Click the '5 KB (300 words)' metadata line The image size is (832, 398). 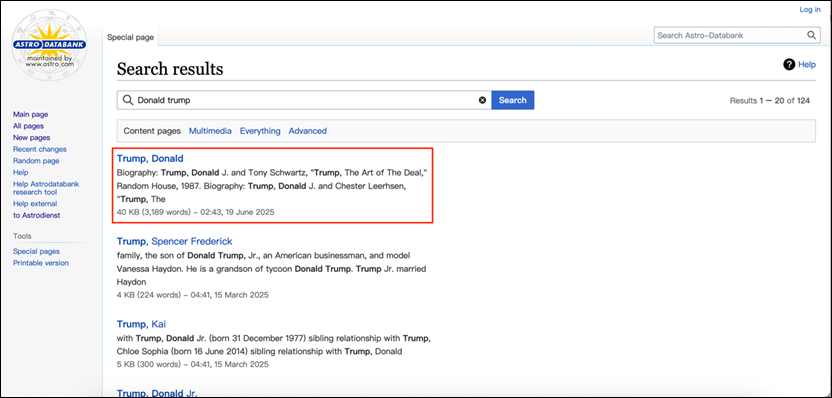(x=193, y=365)
